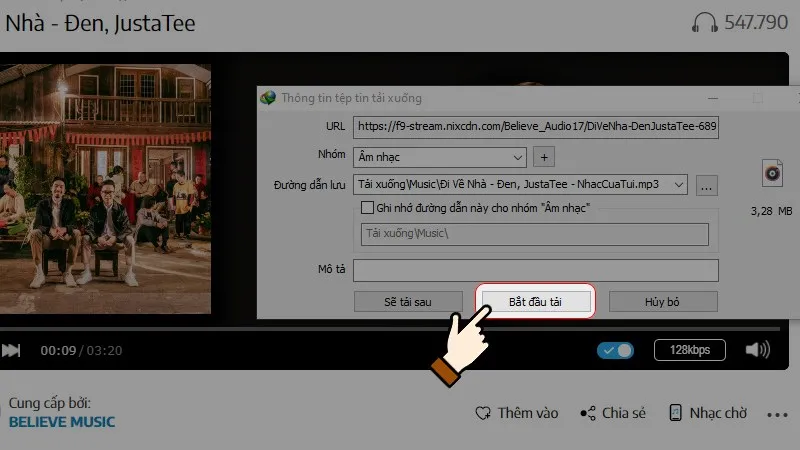Tick the 'Ghi nhớ đường dẫn' checkbox
The height and width of the screenshot is (450, 800).
coord(367,207)
